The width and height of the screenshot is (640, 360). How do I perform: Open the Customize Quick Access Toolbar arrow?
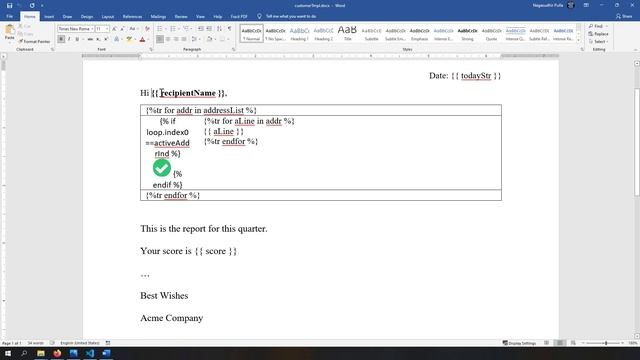tap(42, 5)
